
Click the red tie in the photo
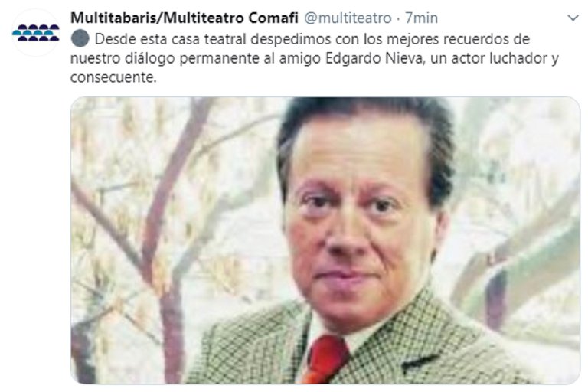(325, 359)
